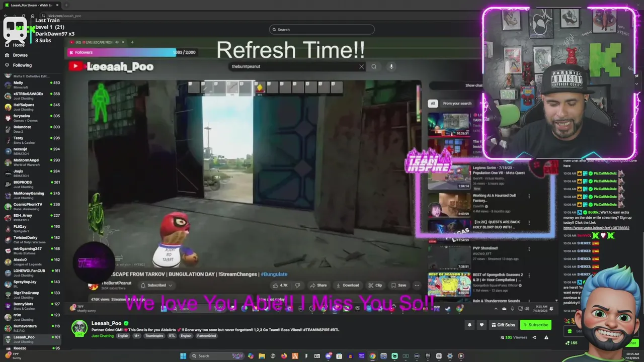Select EDH_Army channel in the sidebar

click(32, 217)
